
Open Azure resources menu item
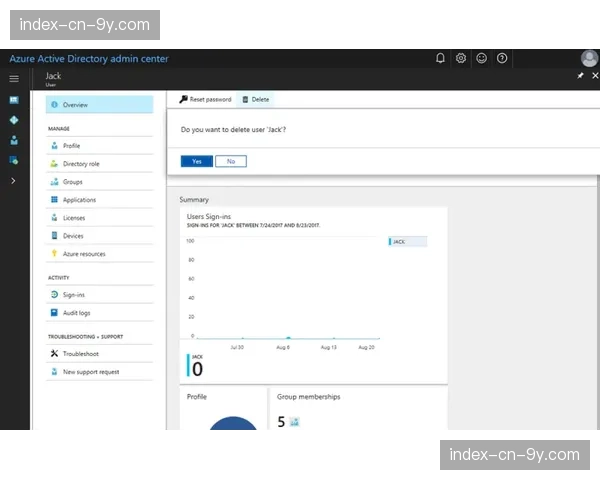pyautogui.click(x=99, y=254)
